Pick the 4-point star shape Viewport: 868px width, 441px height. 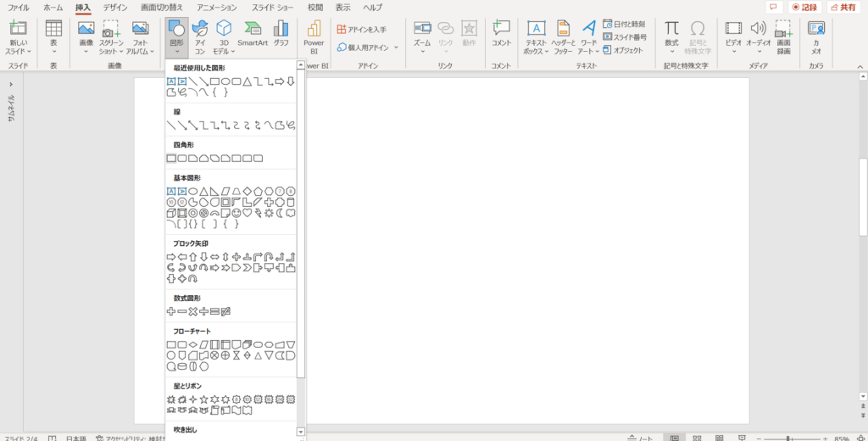click(192, 399)
